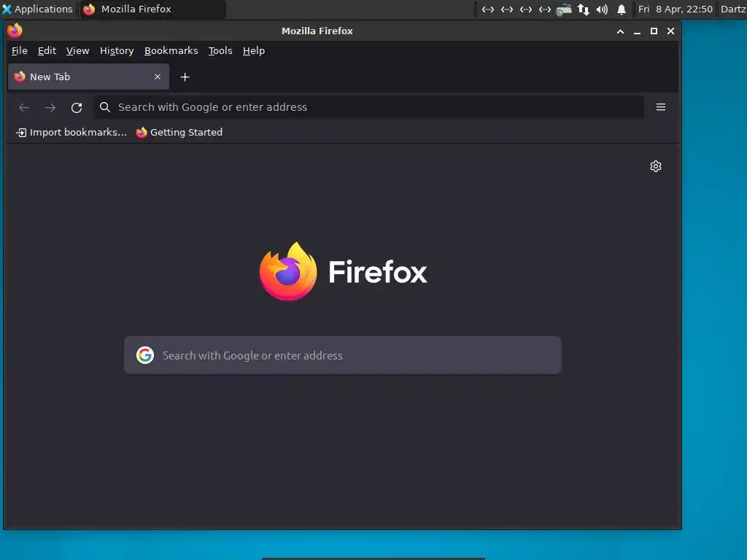The width and height of the screenshot is (747, 560).
Task: Minimize the Firefox window
Action: coord(637,31)
